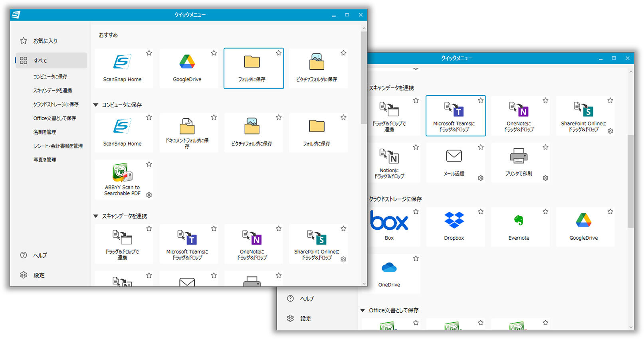This screenshot has width=644, height=339.
Task: Select the Box cloud storage tile
Action: click(389, 226)
